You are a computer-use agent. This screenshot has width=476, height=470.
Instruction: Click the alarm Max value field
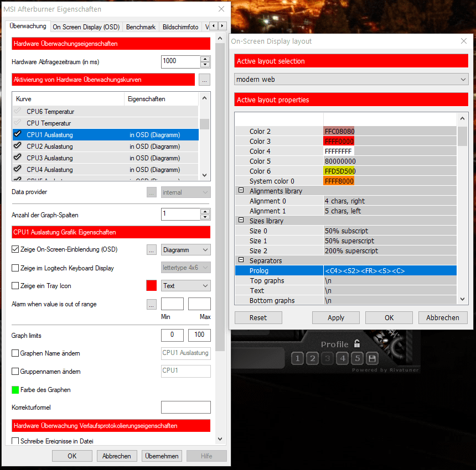click(199, 304)
